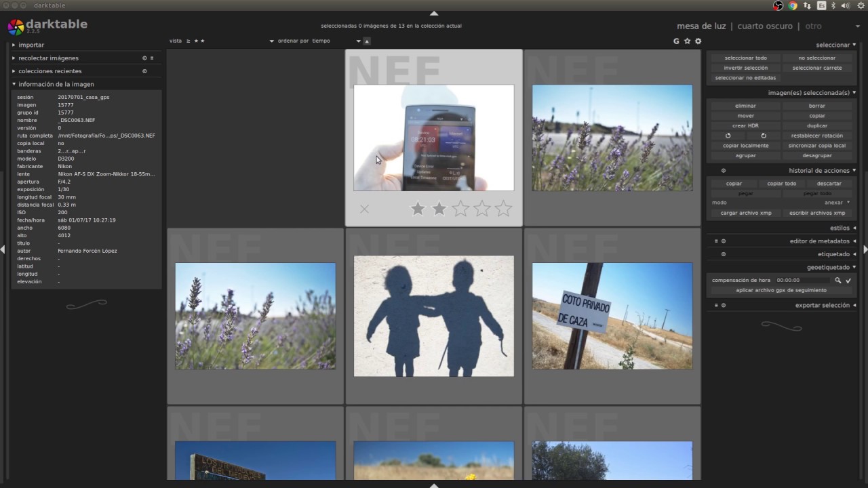Click the OBS Studio tray icon
Screen dimensions: 868x488
click(x=778, y=5)
